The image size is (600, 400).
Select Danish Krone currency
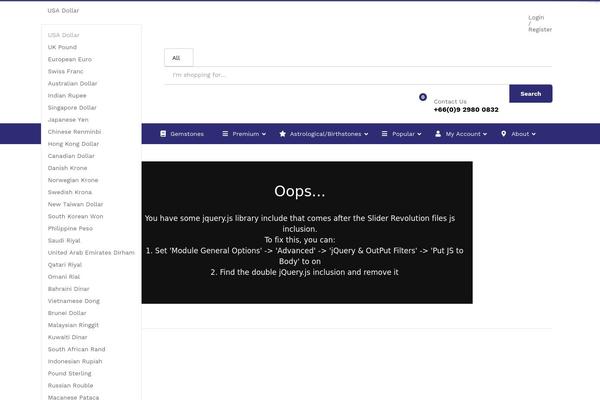click(x=67, y=168)
